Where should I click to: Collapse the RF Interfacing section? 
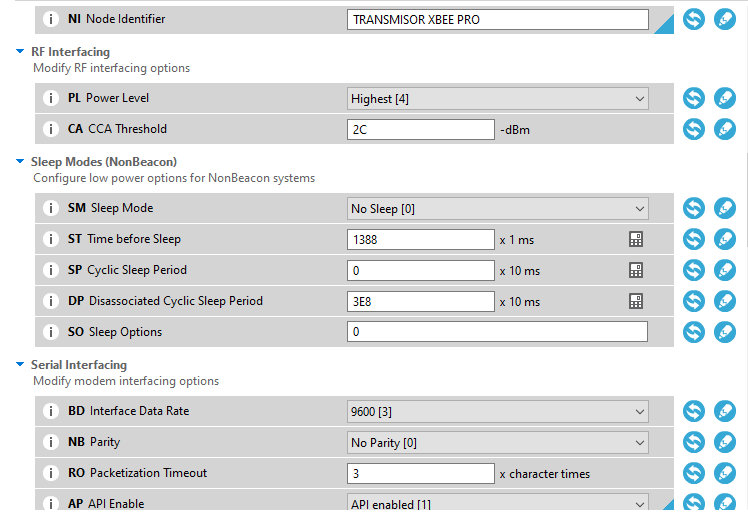(x=20, y=52)
